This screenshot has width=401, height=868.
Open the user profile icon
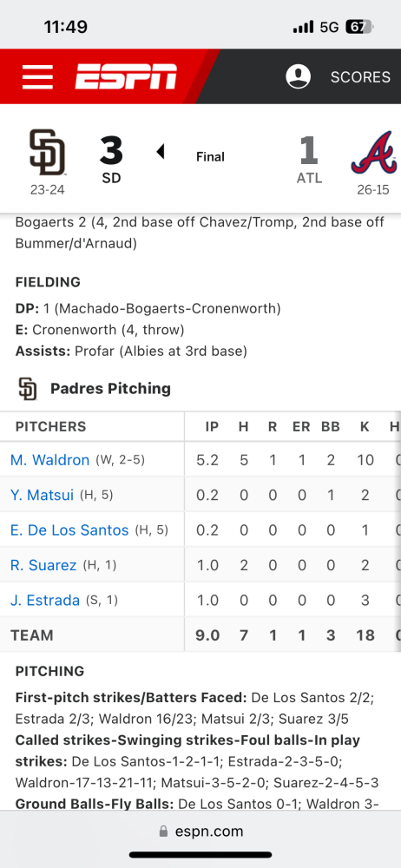pyautogui.click(x=298, y=76)
